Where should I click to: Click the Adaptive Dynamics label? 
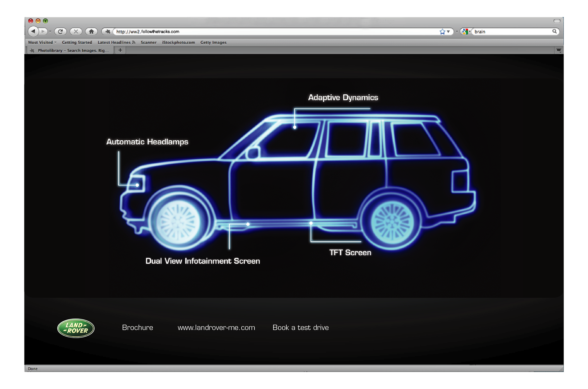(x=343, y=97)
